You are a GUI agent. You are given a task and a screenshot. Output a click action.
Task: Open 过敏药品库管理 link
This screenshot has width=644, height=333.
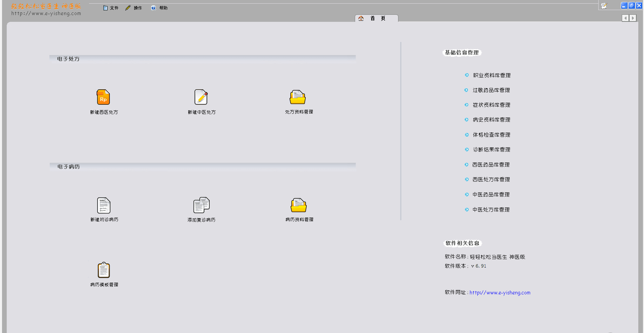[491, 90]
